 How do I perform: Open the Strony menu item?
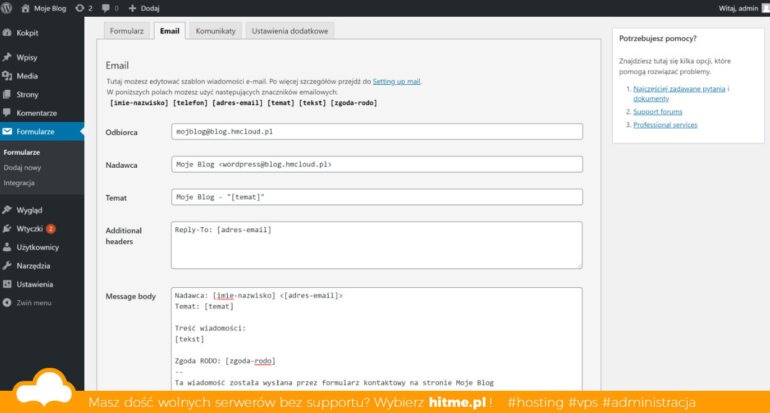coord(28,95)
